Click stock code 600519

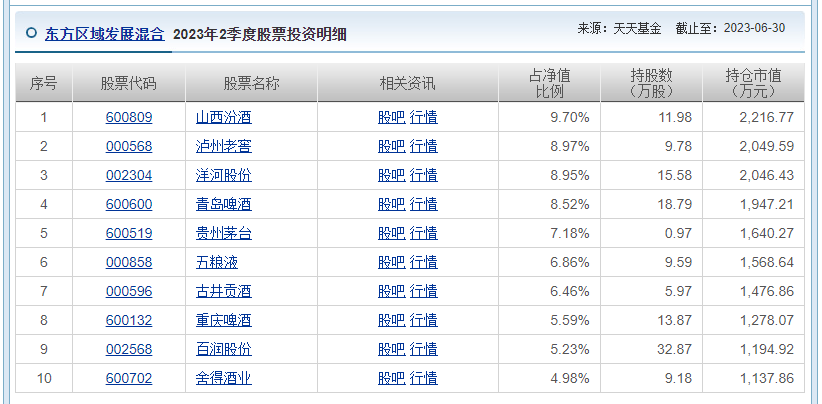tap(129, 233)
